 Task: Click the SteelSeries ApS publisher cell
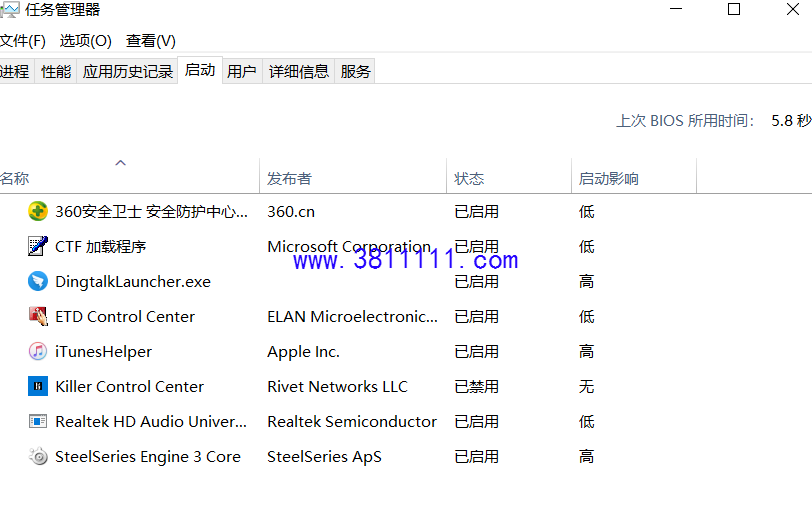point(325,456)
